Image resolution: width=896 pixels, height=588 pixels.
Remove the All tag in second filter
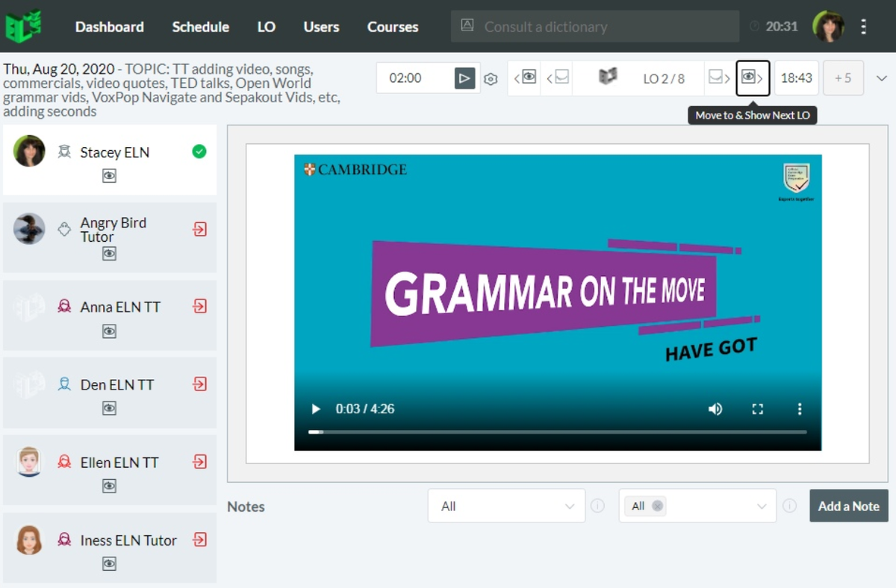coord(657,506)
